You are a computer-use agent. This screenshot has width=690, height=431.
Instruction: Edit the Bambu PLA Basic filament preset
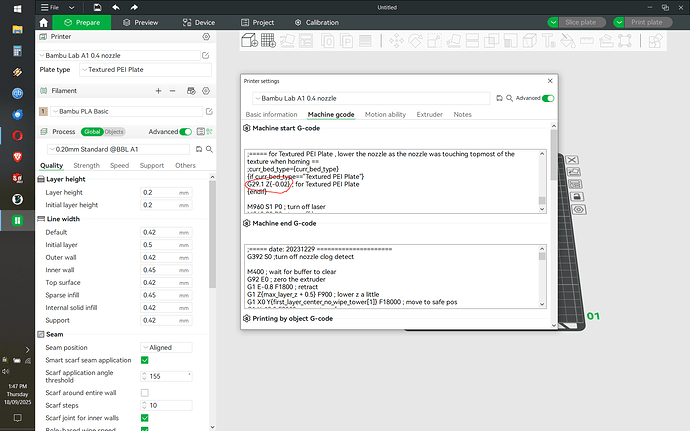209,111
